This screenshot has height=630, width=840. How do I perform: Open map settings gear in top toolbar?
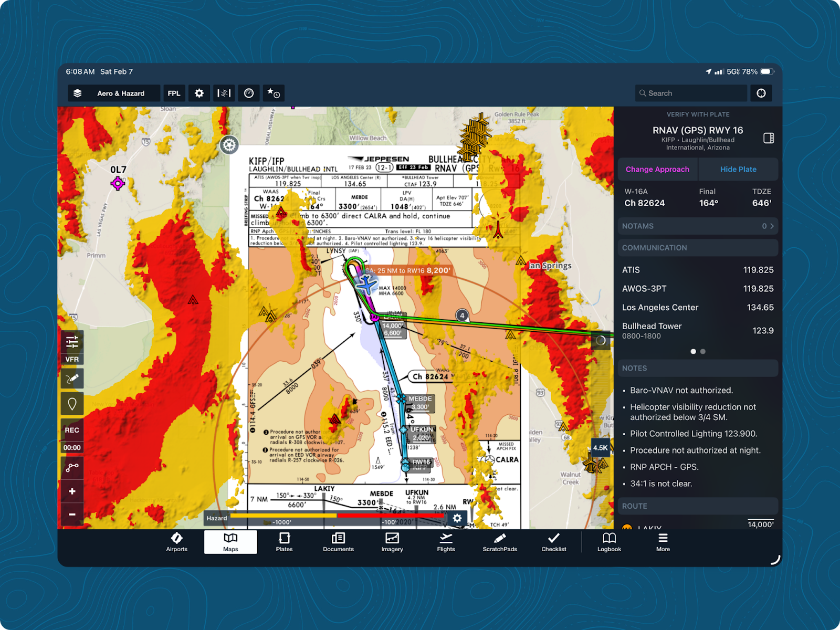[x=199, y=93]
